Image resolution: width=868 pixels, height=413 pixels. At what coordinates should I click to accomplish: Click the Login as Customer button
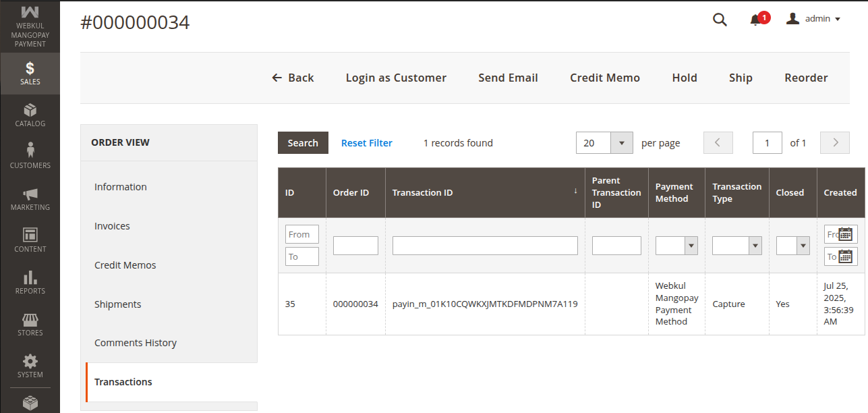click(396, 78)
